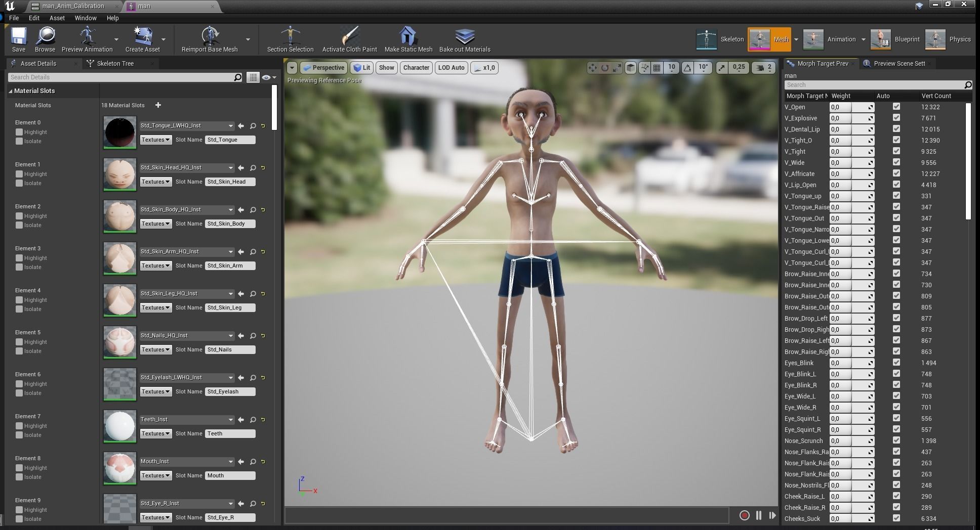
Task: Open the Show viewport menu button
Action: 386,68
